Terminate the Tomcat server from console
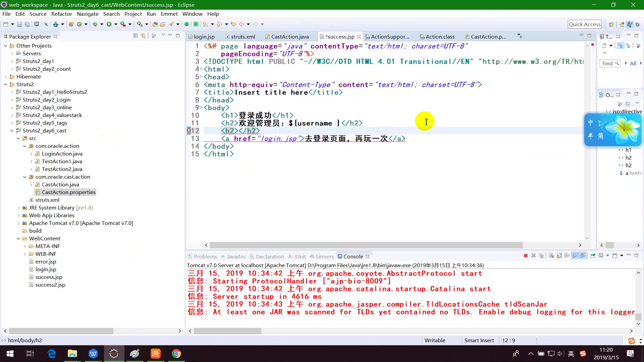 [526, 256]
